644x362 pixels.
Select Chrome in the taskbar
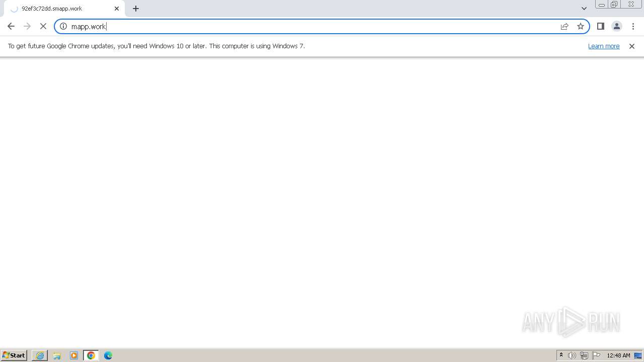coord(91,355)
